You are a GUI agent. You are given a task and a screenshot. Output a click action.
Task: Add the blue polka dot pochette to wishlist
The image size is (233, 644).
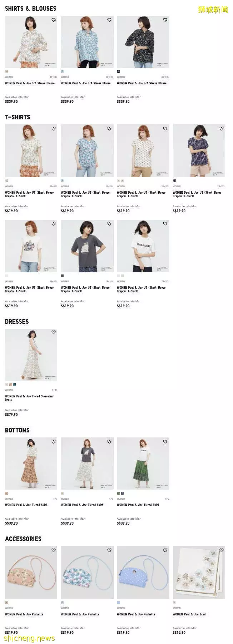[x=165, y=550]
